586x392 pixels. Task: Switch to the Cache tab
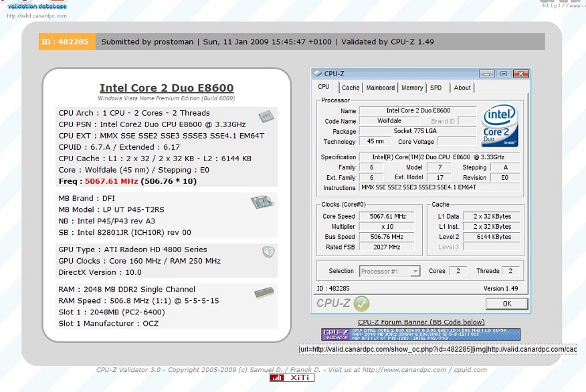(x=351, y=88)
